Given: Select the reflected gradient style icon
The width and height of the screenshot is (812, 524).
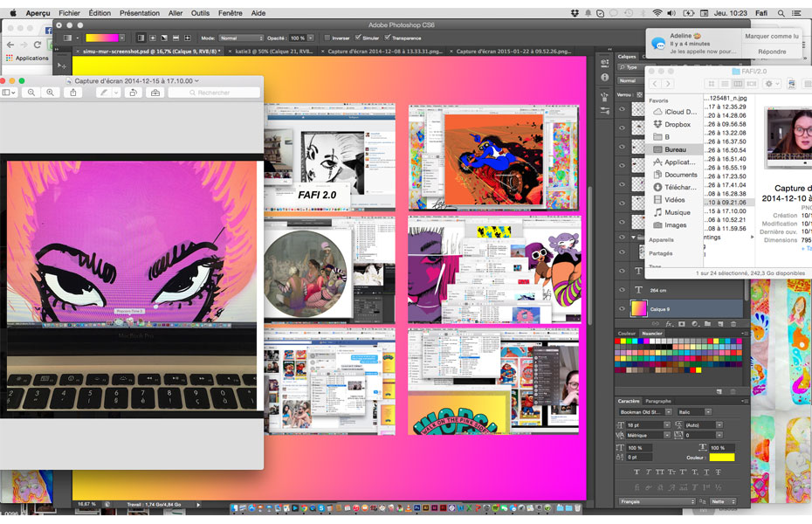Looking at the screenshot, I should tap(175, 38).
